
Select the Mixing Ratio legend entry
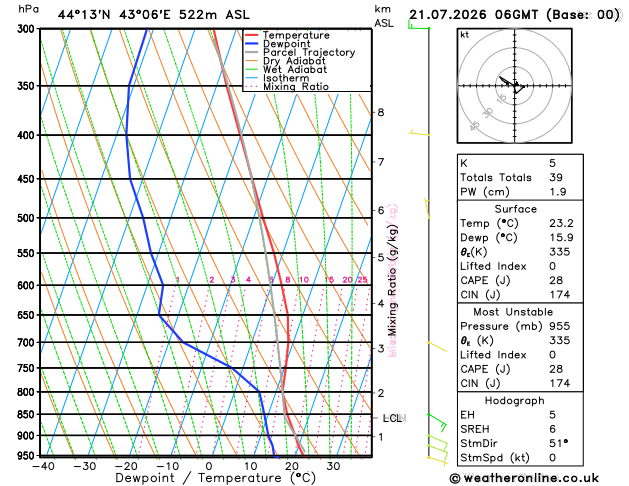287,87
